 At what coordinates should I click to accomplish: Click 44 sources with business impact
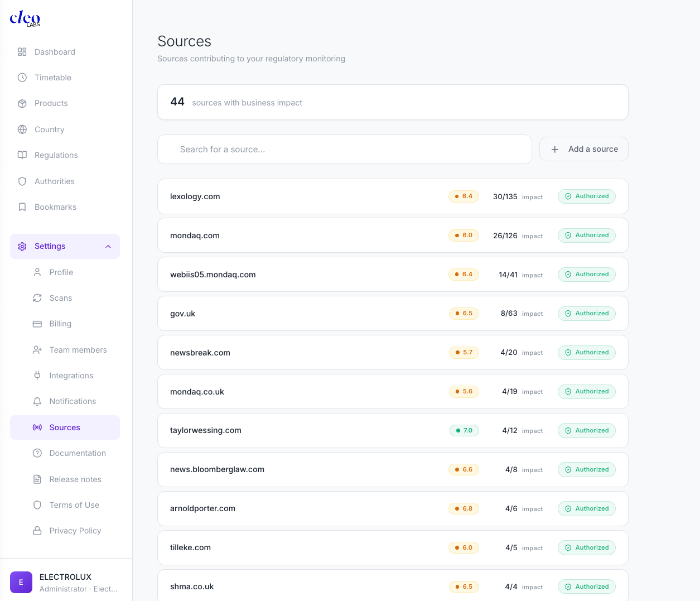point(393,102)
